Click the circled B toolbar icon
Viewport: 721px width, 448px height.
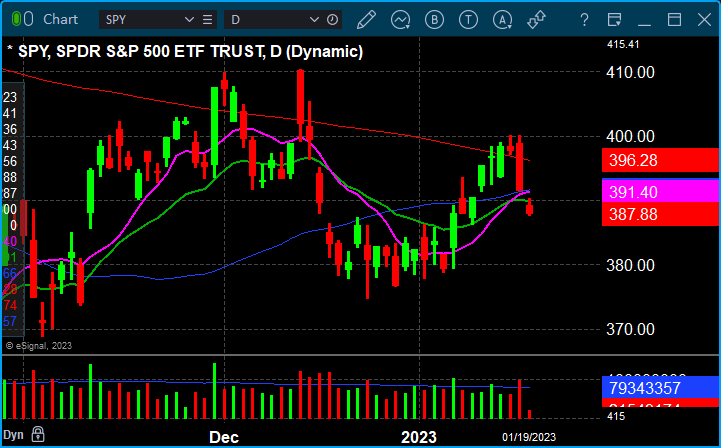[435, 20]
